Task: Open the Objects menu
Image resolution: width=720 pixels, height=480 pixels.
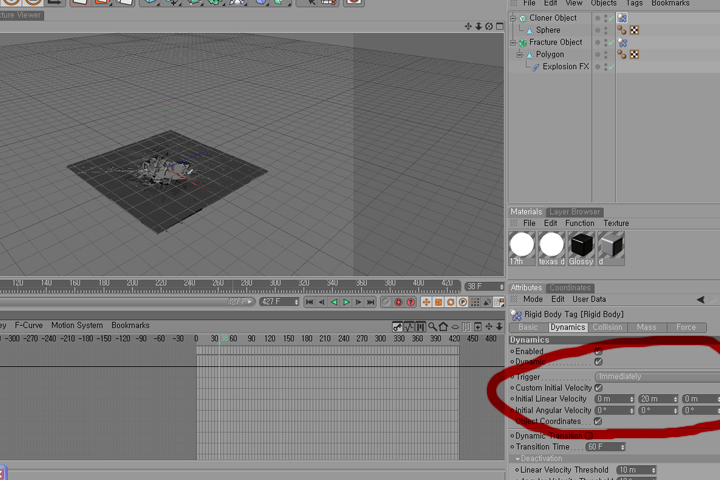Action: click(x=603, y=3)
